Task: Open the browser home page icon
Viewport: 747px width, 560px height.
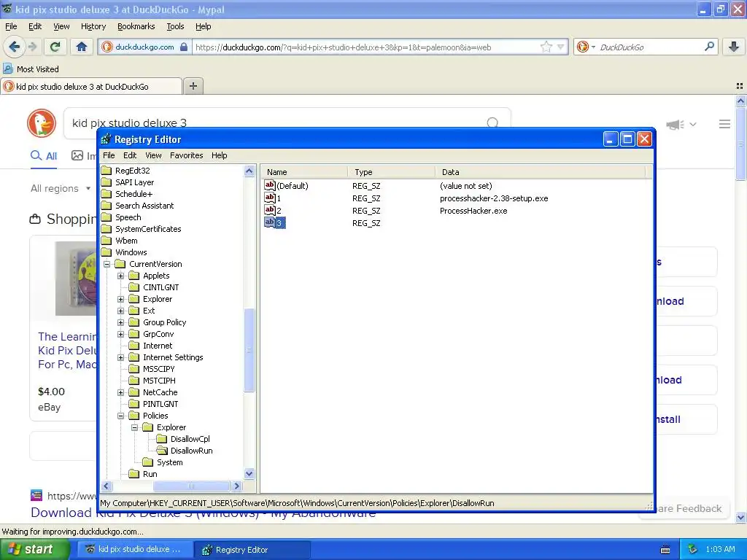Action: point(82,47)
